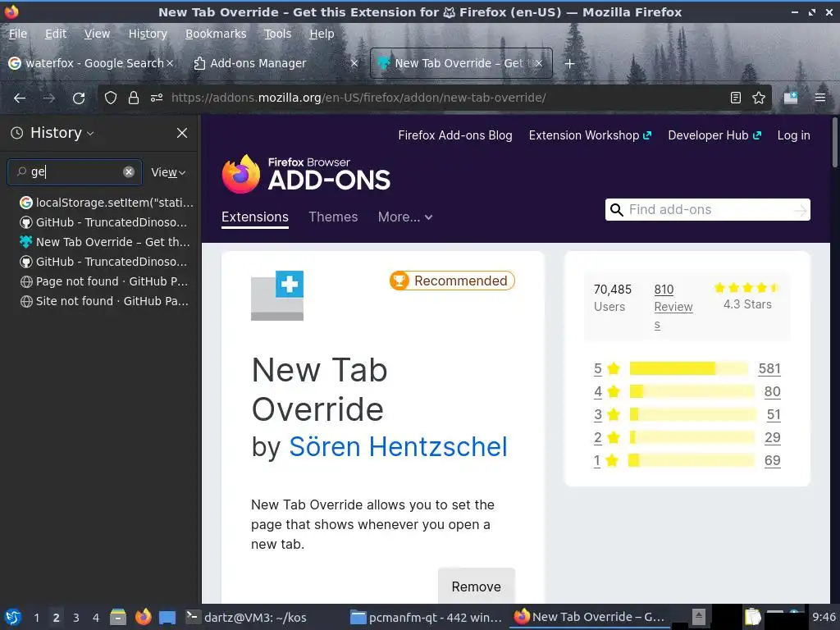Screen dimensions: 840x630
Task: Close the New Tab Override tab
Action: coord(539,63)
